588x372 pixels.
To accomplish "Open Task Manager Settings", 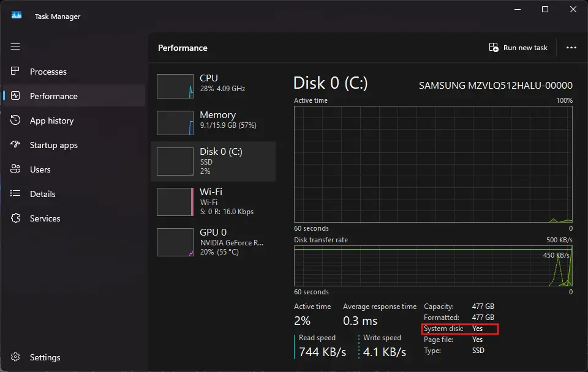I will coord(45,357).
